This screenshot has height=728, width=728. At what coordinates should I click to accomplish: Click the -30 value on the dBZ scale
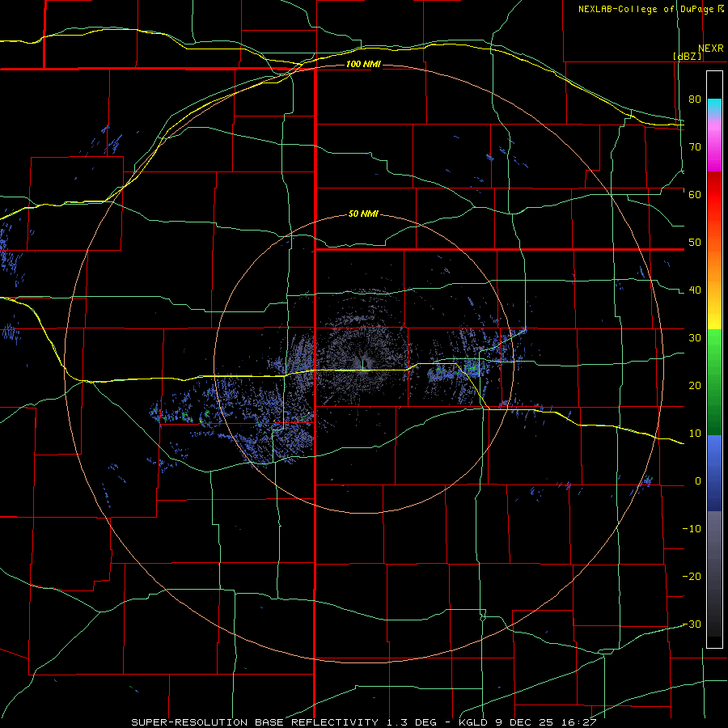tap(692, 624)
